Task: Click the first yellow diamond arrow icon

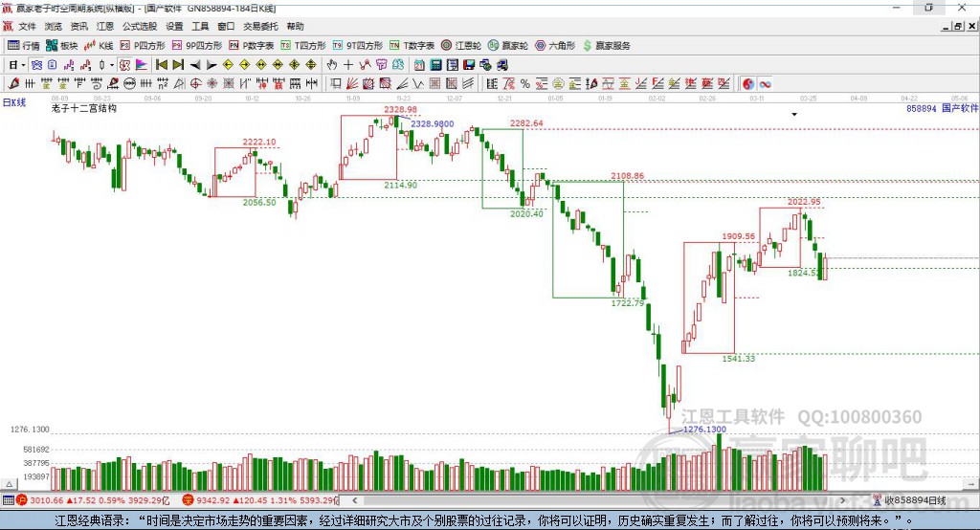Action: point(228,65)
